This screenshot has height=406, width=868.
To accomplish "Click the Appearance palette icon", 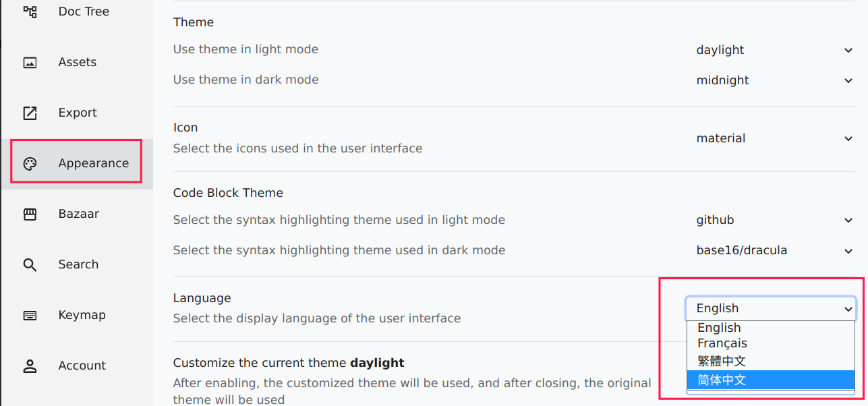I will tap(30, 163).
